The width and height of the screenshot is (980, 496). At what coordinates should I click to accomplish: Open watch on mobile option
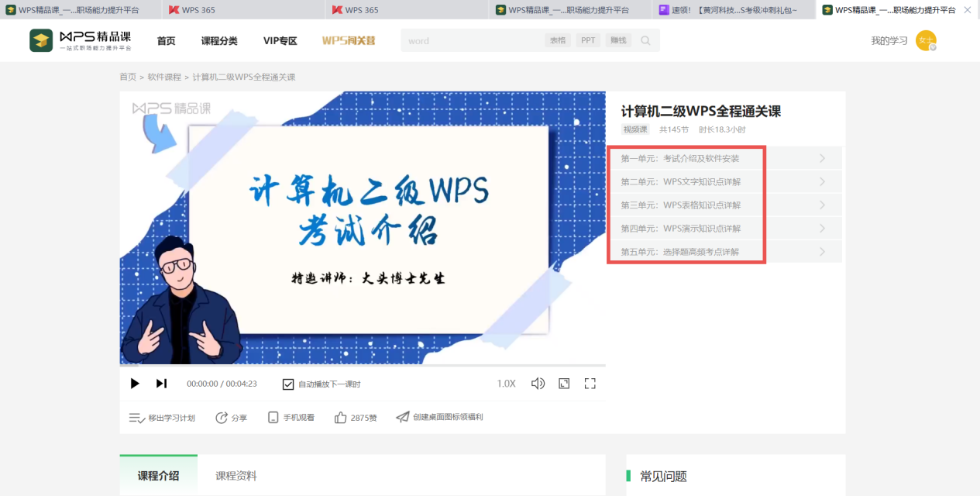[273, 418]
